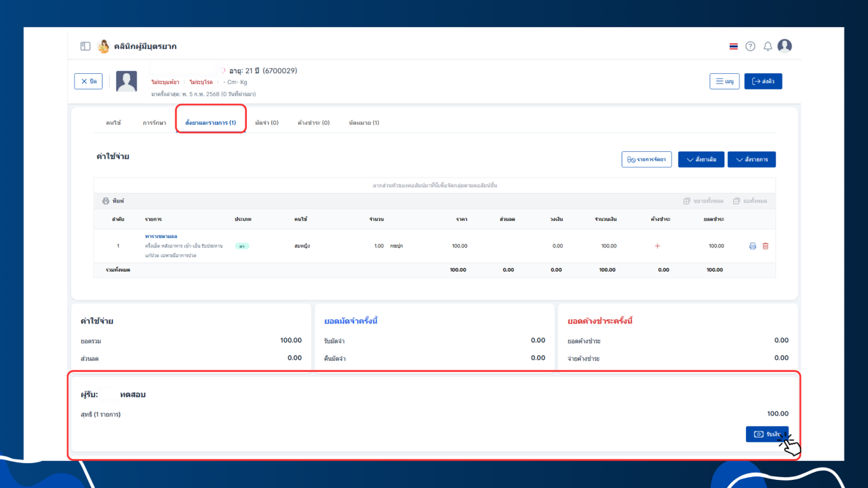Click the patient profile photo placeholder

point(126,82)
